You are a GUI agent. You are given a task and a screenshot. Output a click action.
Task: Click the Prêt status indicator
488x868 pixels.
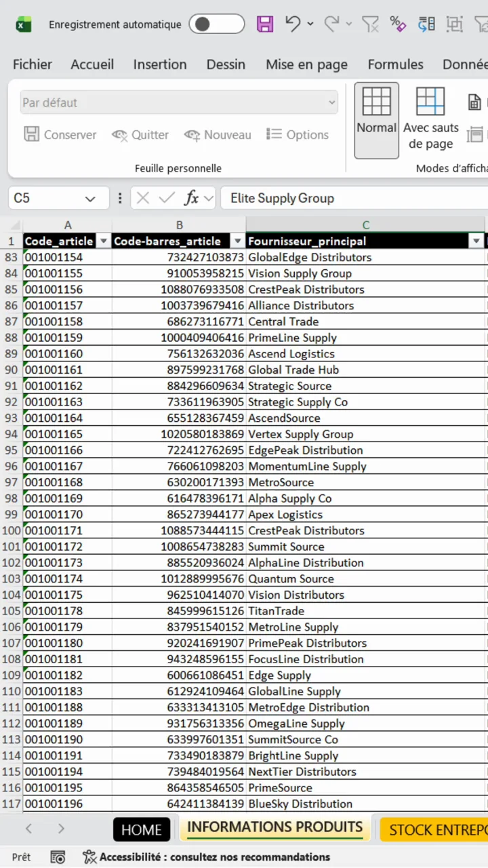(21, 857)
